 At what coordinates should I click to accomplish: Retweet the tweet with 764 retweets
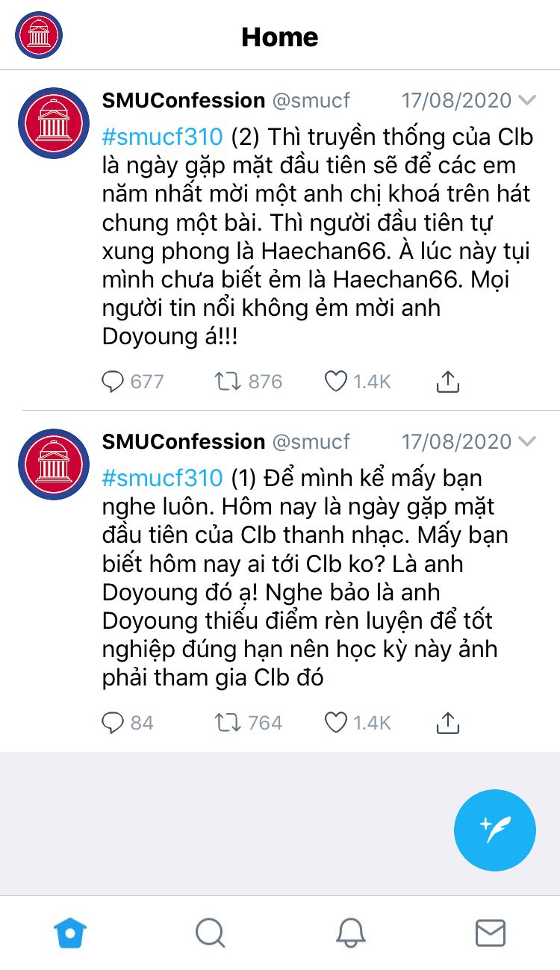pyautogui.click(x=227, y=722)
